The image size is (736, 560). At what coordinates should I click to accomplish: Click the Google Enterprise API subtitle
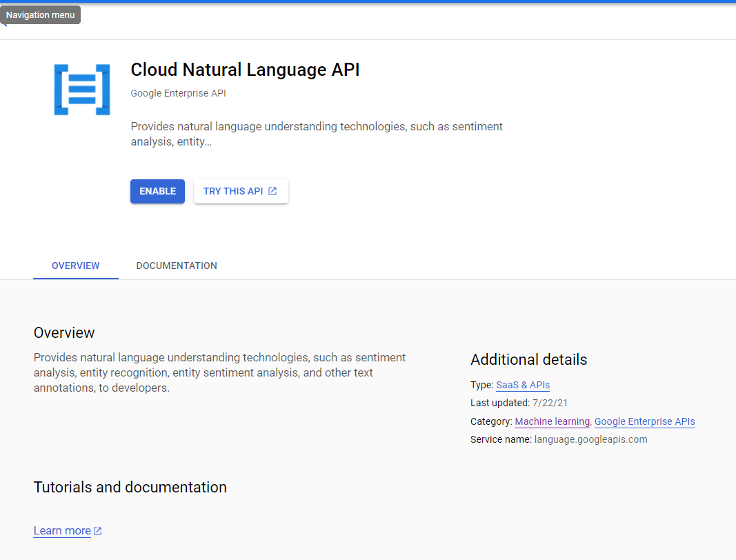point(178,93)
